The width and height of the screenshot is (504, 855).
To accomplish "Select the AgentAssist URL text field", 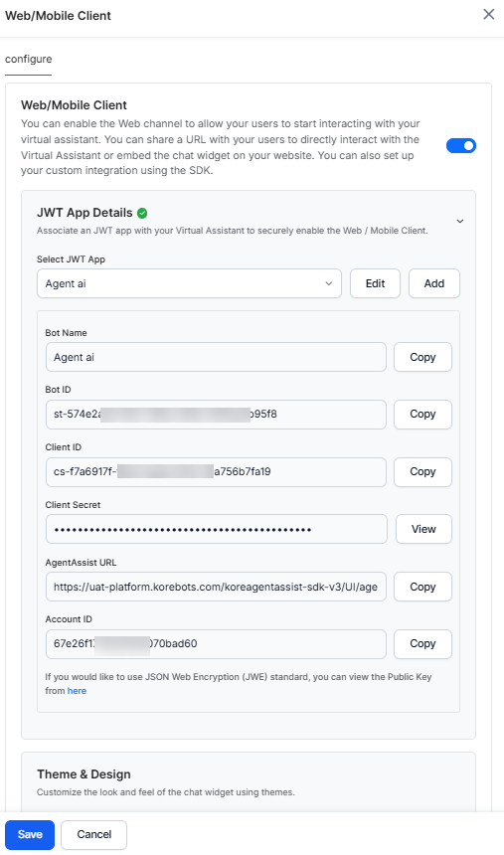I will [x=216, y=587].
